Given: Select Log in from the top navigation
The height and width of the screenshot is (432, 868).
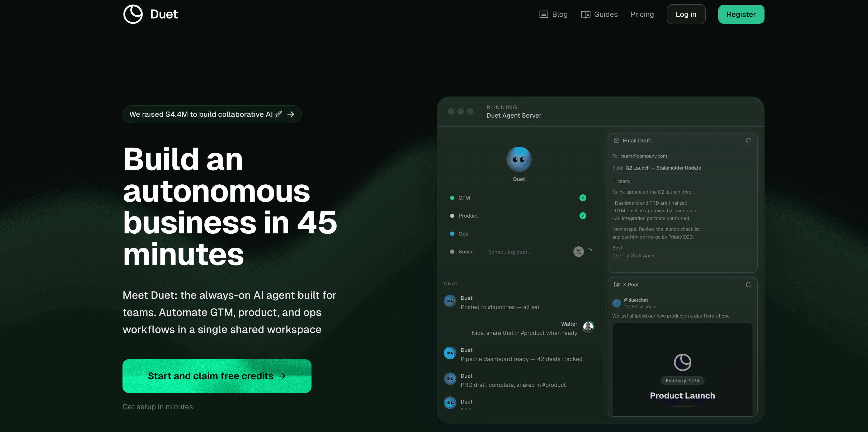Looking at the screenshot, I should pyautogui.click(x=686, y=14).
